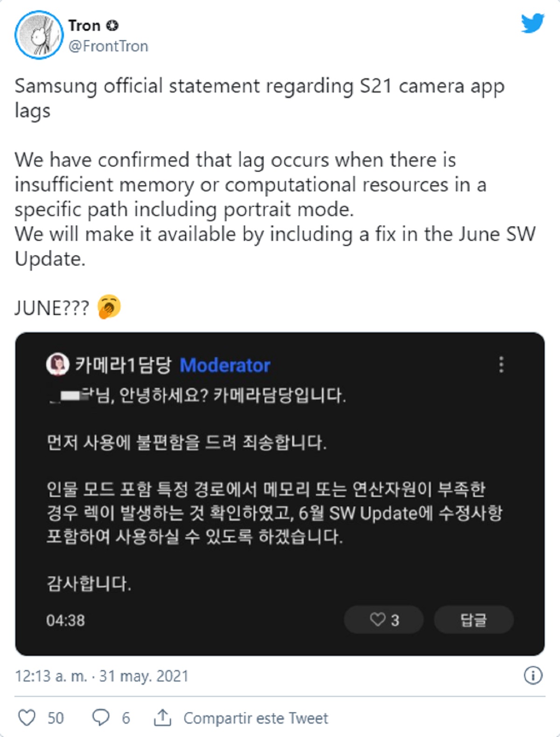The image size is (560, 737).
Task: Click the share upload arrow icon
Action: click(x=162, y=718)
